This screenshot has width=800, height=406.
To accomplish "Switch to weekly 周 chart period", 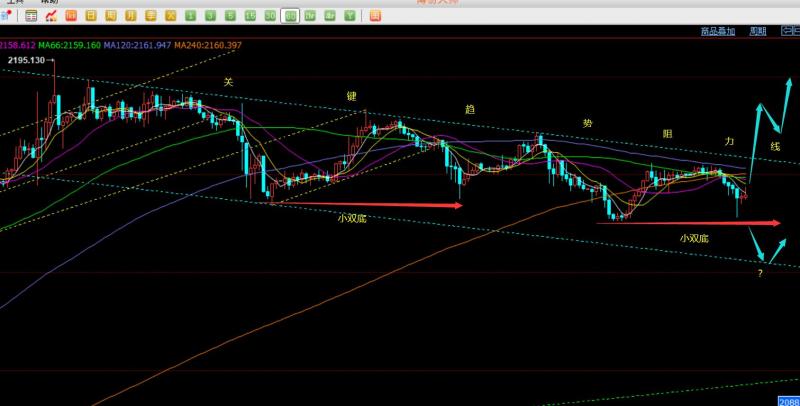I will coord(111,16).
